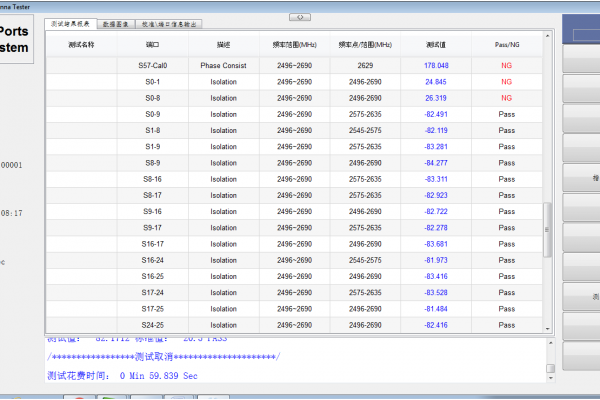
Task: Click the NG result in S0-8 row
Action: click(507, 98)
